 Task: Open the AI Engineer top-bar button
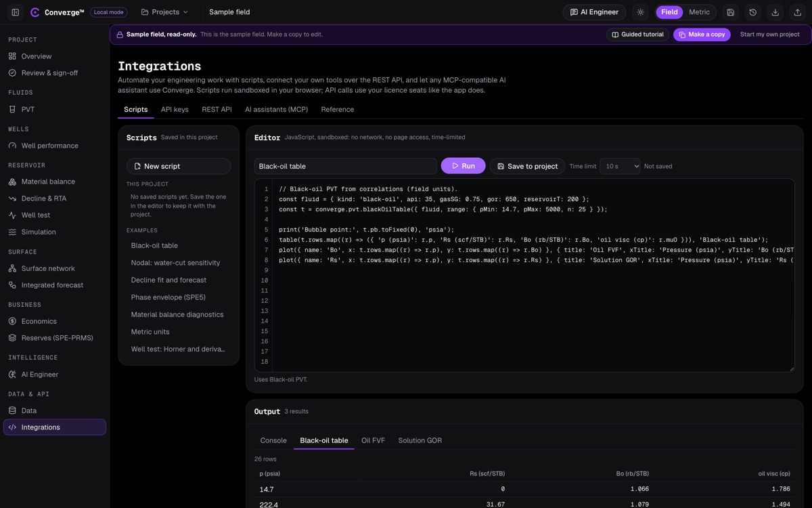(x=594, y=12)
